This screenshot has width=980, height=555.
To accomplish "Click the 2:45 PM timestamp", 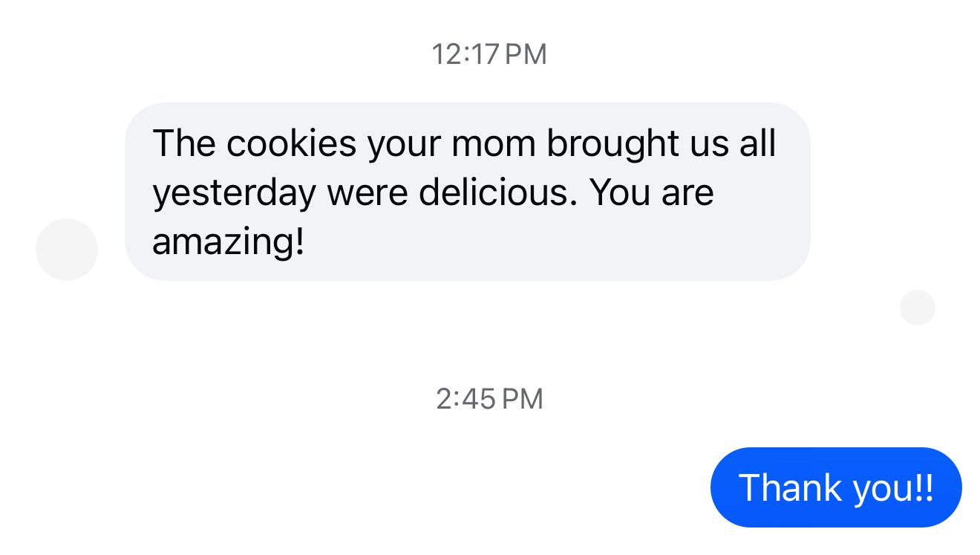I will click(x=489, y=399).
